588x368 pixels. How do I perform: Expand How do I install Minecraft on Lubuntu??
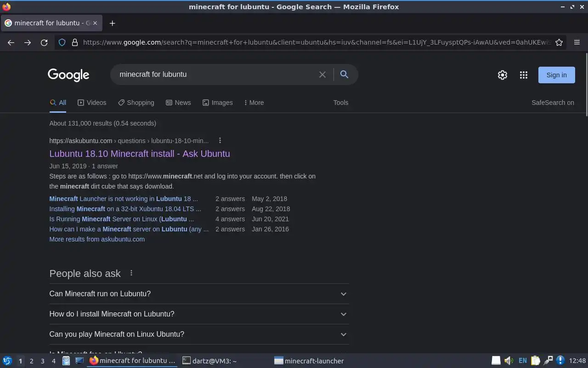(x=199, y=314)
